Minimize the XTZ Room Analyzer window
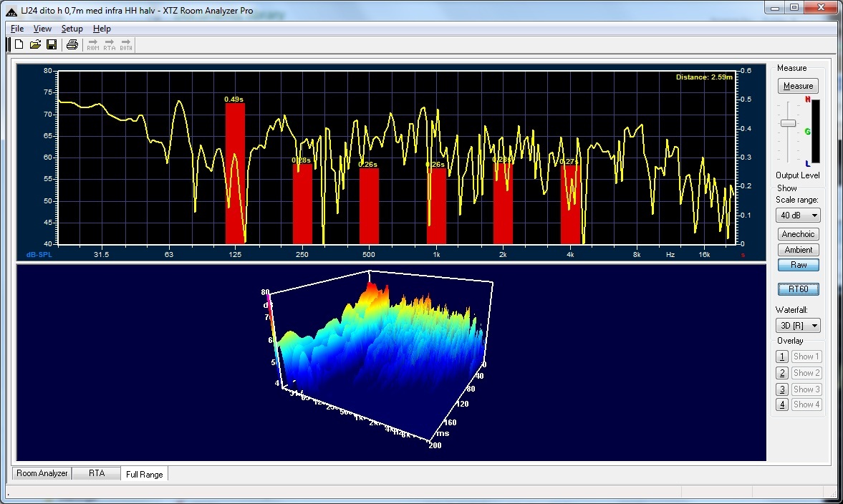843x504 pixels. (x=775, y=8)
